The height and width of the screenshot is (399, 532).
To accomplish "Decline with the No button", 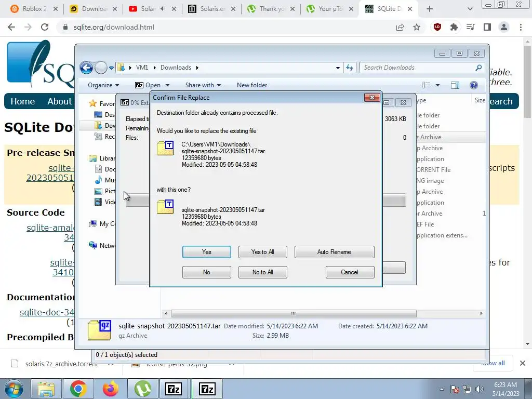I will point(206,272).
